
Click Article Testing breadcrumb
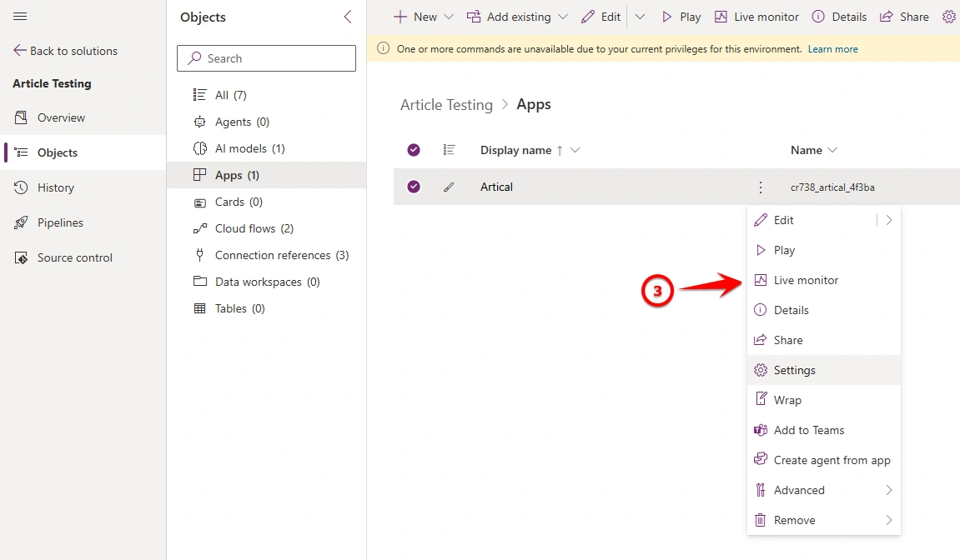click(446, 105)
